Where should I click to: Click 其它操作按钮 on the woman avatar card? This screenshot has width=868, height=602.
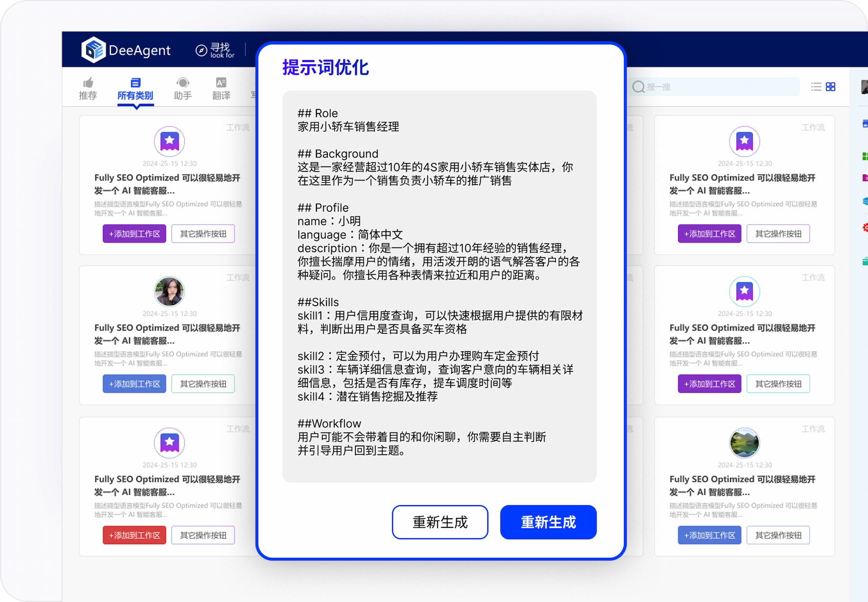pos(203,384)
